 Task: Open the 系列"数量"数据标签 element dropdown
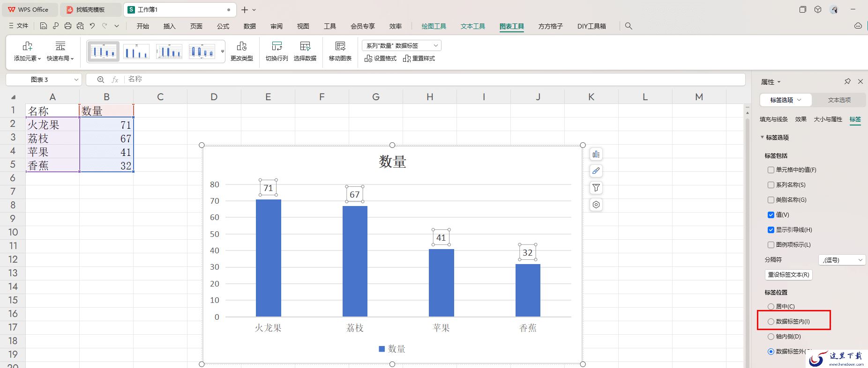(x=402, y=45)
